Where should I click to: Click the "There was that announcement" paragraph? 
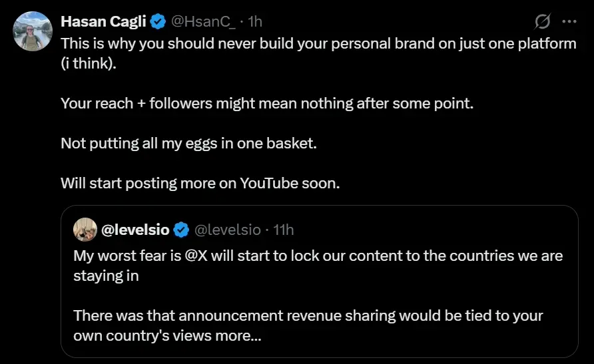266,315
